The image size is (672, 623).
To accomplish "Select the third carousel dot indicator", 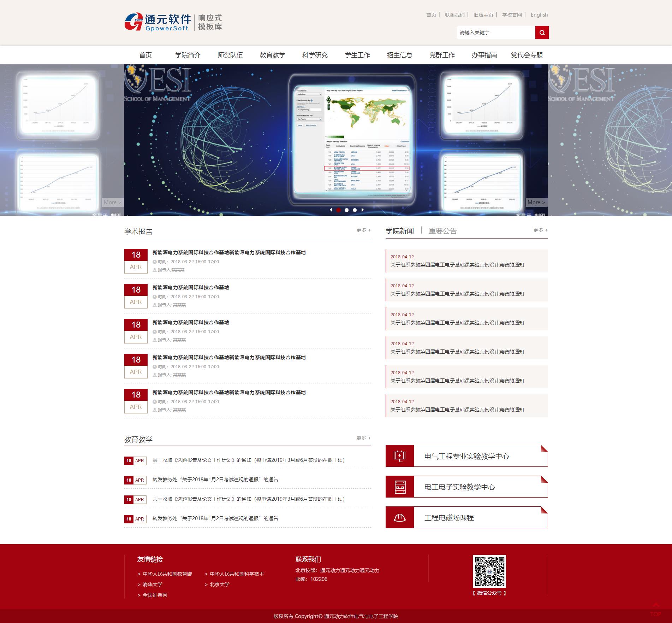I will (355, 210).
